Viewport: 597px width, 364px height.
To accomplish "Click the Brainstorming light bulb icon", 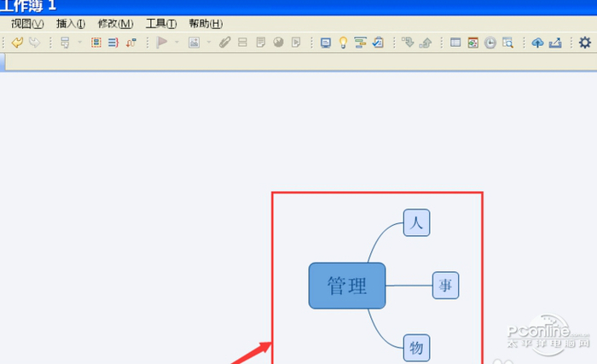I will 343,43.
